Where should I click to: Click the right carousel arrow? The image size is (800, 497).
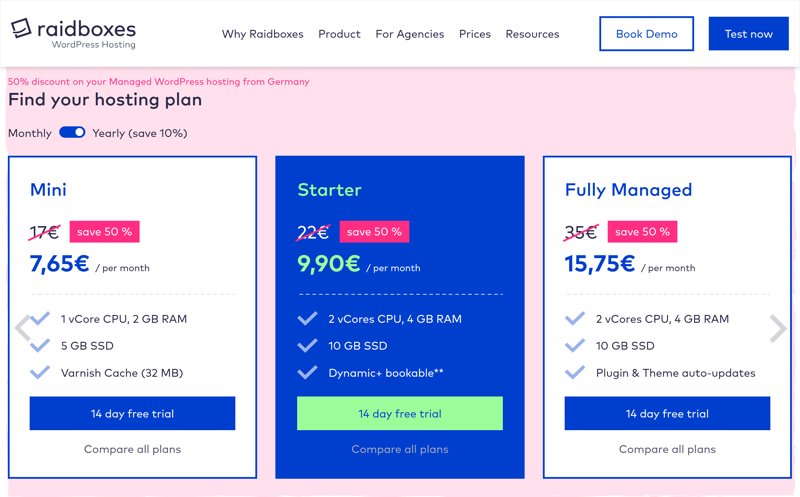(x=777, y=328)
